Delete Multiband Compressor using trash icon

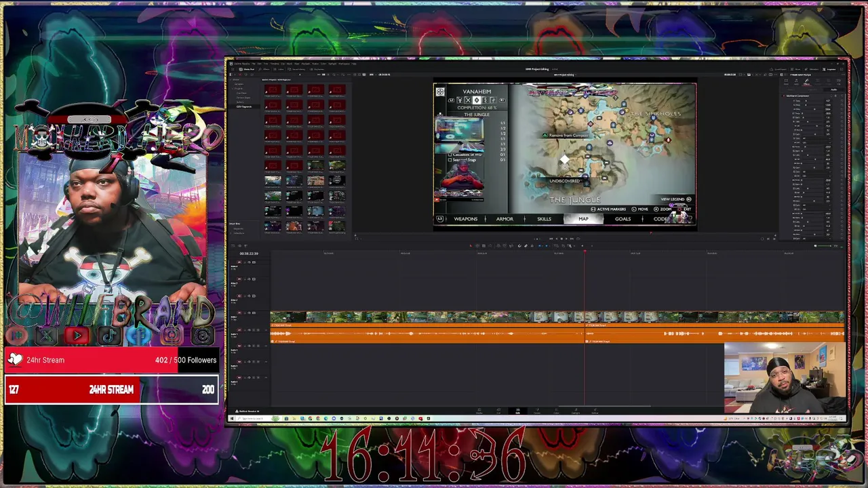click(x=835, y=96)
